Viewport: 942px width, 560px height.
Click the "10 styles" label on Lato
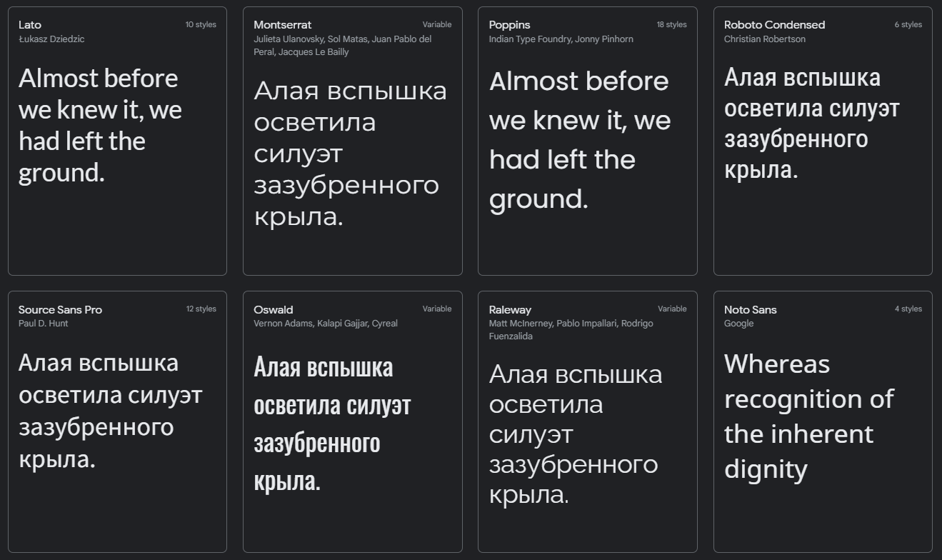201,25
